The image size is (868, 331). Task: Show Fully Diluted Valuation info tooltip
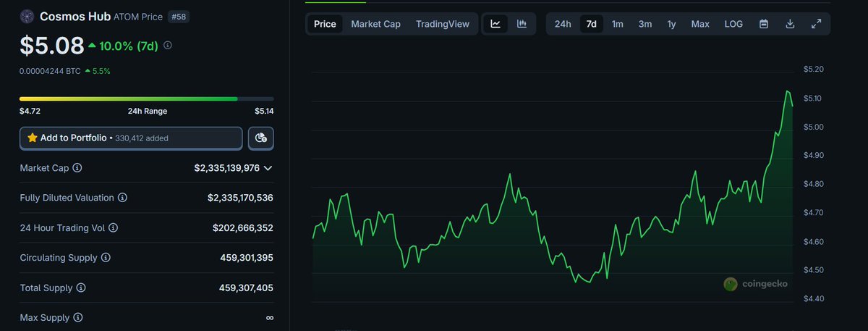pyautogui.click(x=122, y=198)
